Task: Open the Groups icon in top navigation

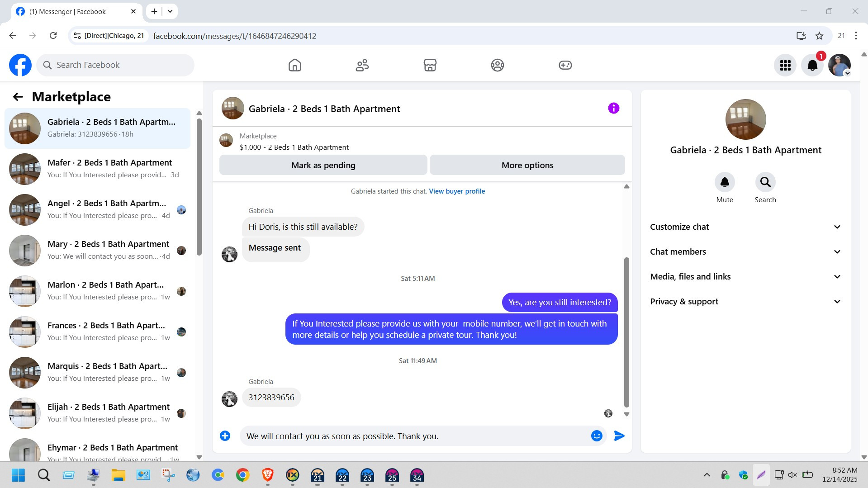Action: 497,65
